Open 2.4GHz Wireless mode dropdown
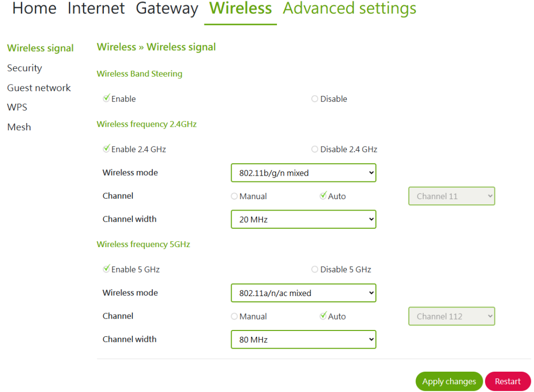Image resolution: width=534 pixels, height=392 pixels. pyautogui.click(x=303, y=173)
